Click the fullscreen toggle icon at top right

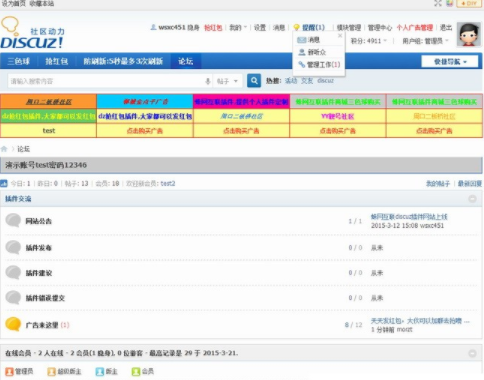(438, 3)
